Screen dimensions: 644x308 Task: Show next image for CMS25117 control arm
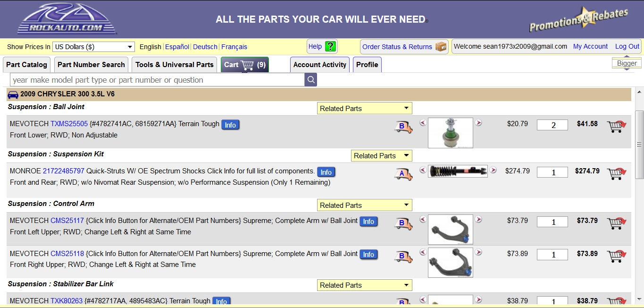pos(478,219)
